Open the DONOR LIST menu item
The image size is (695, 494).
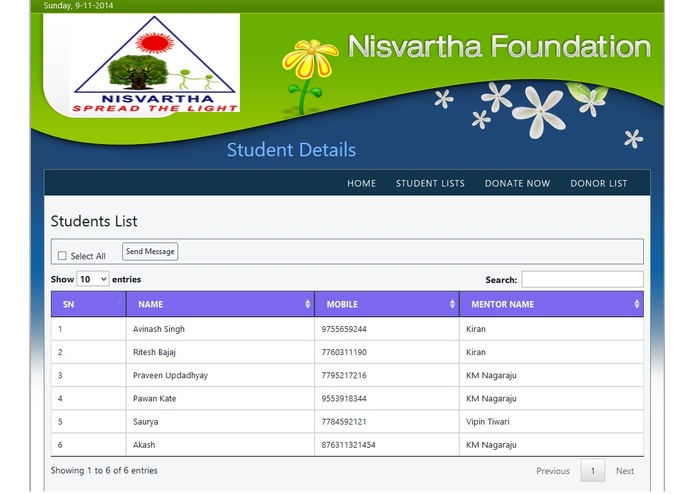598,183
